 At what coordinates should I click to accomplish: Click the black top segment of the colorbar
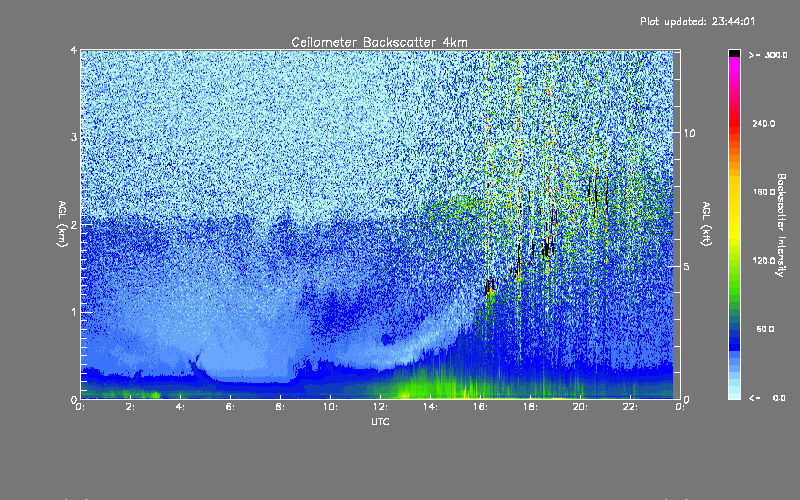click(x=734, y=53)
